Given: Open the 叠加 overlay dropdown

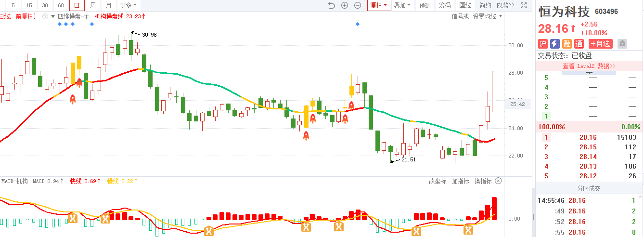Looking at the screenshot, I should (x=402, y=5).
